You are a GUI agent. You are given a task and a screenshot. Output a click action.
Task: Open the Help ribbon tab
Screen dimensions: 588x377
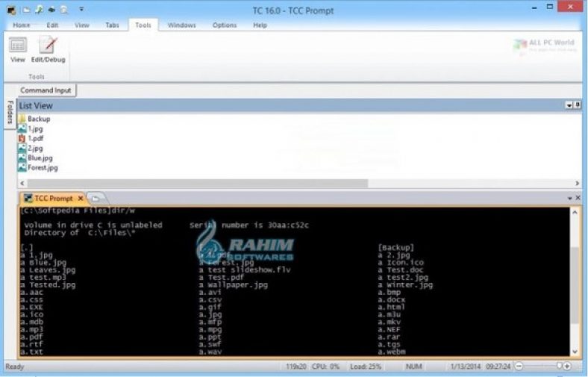coord(260,25)
